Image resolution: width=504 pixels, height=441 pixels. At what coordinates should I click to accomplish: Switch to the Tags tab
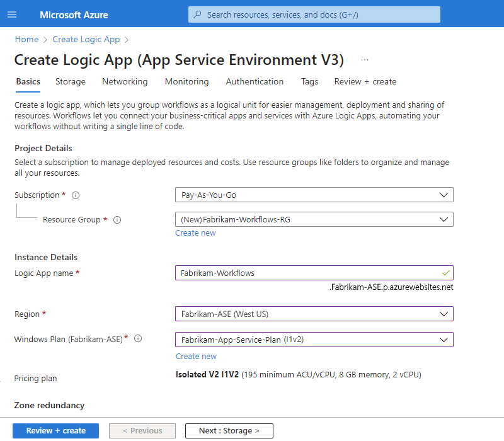click(x=309, y=82)
